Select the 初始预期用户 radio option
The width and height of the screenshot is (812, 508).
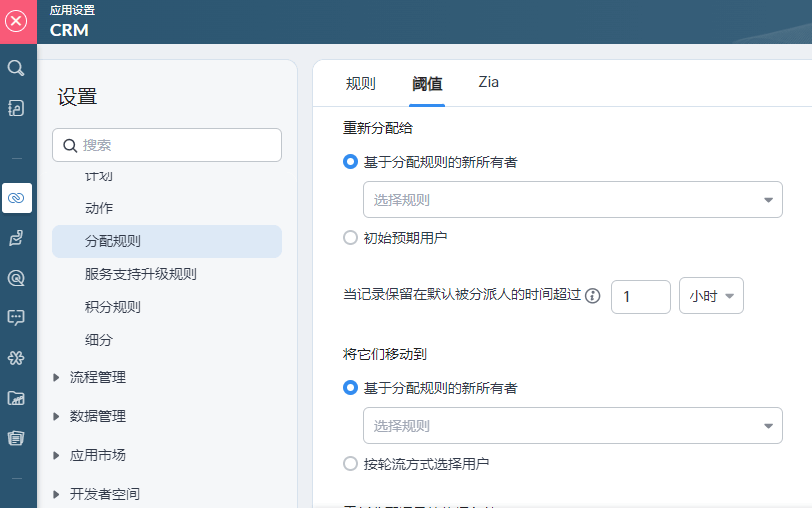350,238
